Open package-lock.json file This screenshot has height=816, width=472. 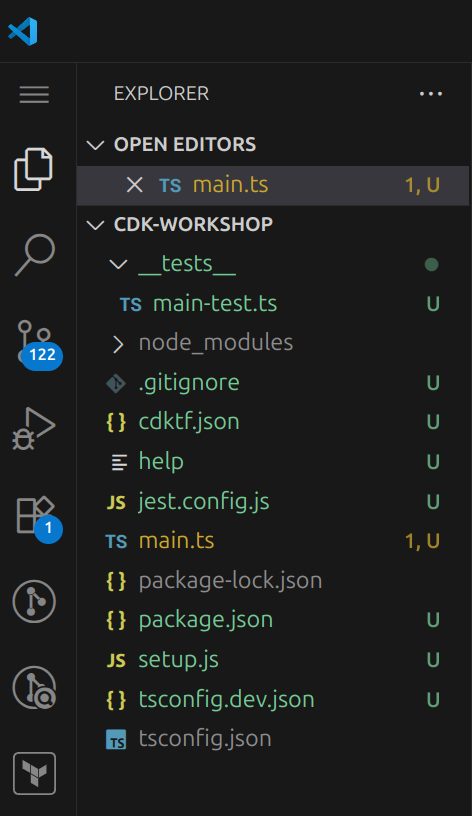231,581
